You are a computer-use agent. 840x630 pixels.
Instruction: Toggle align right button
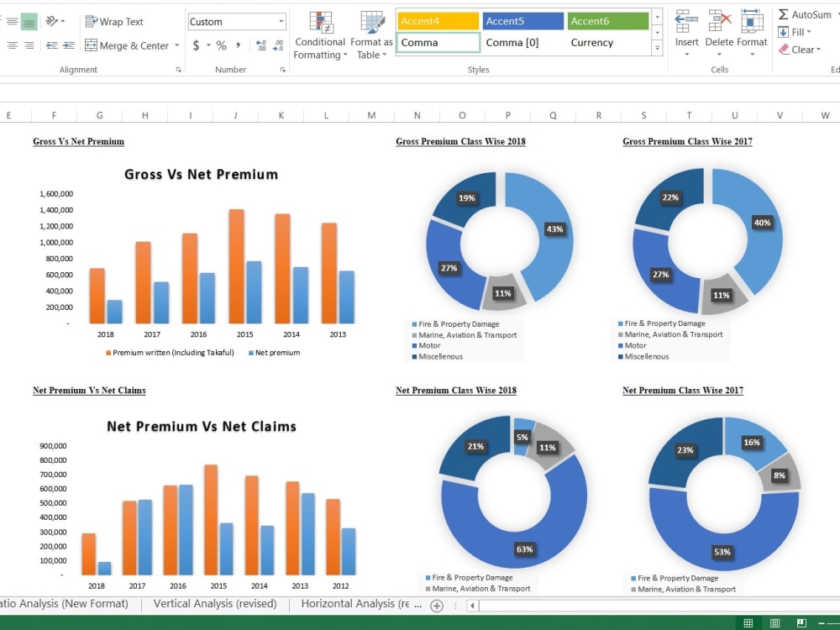pos(29,45)
